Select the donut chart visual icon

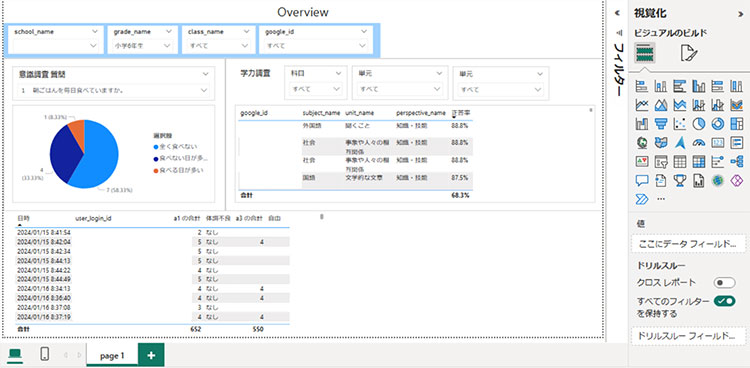[717, 124]
